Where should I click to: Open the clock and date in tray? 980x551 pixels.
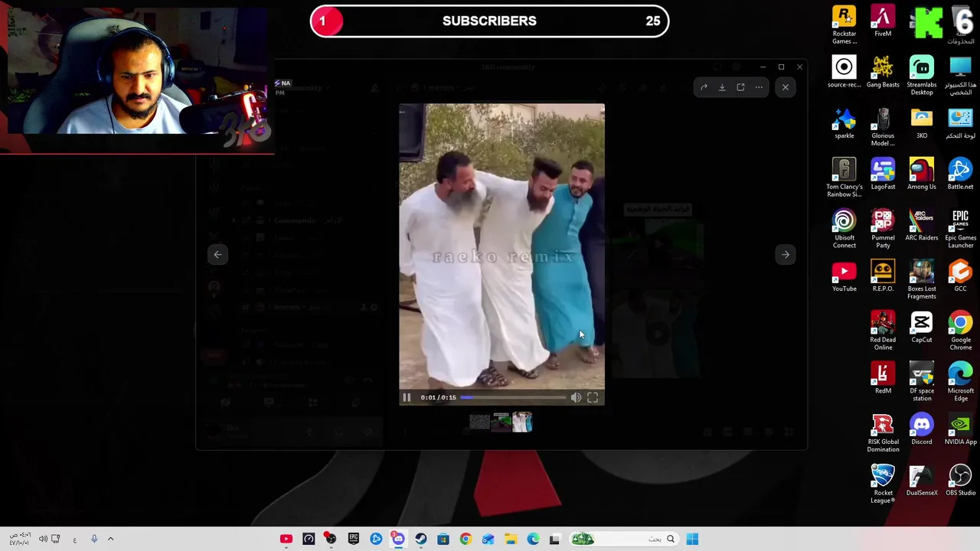coord(20,539)
